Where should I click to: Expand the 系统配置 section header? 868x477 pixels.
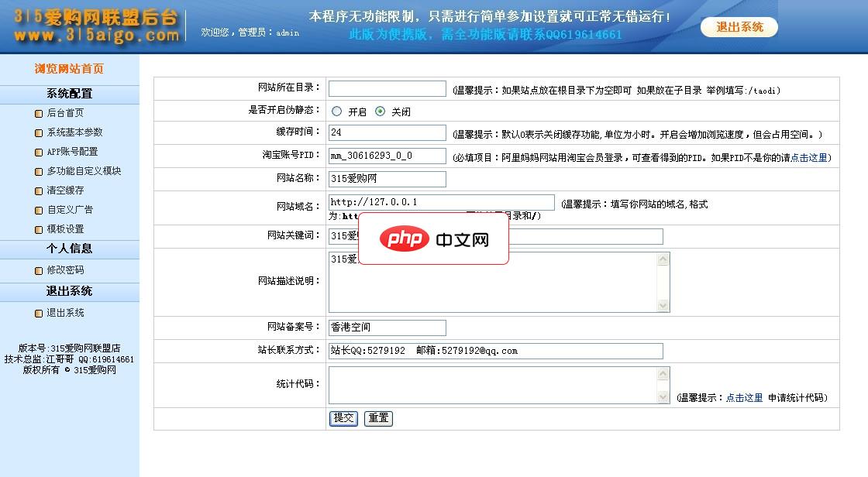69,94
